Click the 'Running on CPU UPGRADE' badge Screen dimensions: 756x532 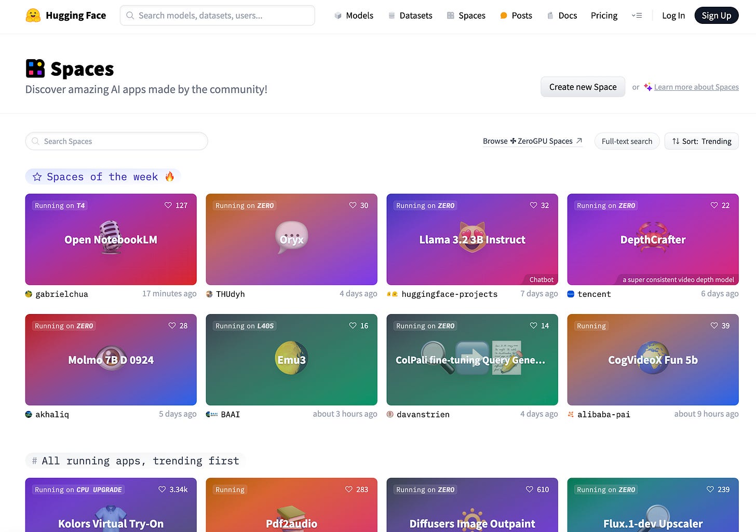click(78, 489)
